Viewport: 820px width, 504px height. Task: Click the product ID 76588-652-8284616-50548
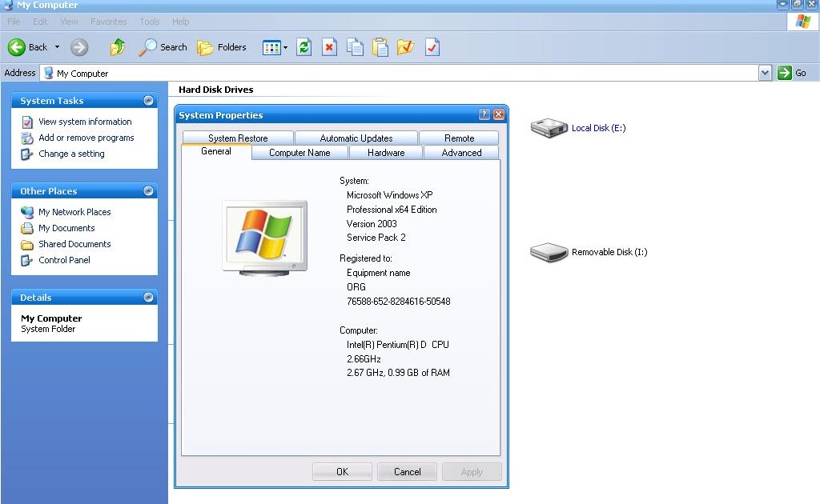(x=399, y=302)
